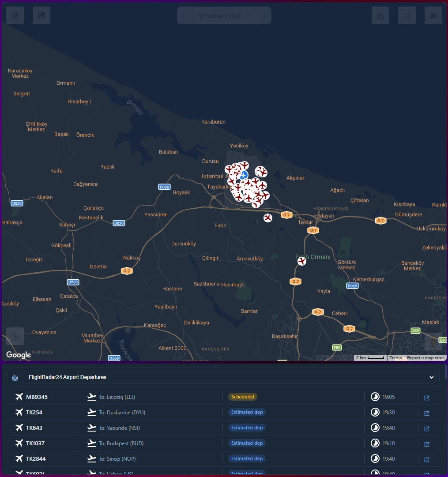
Task: Open external link for flight MB9345
Action: click(x=427, y=398)
